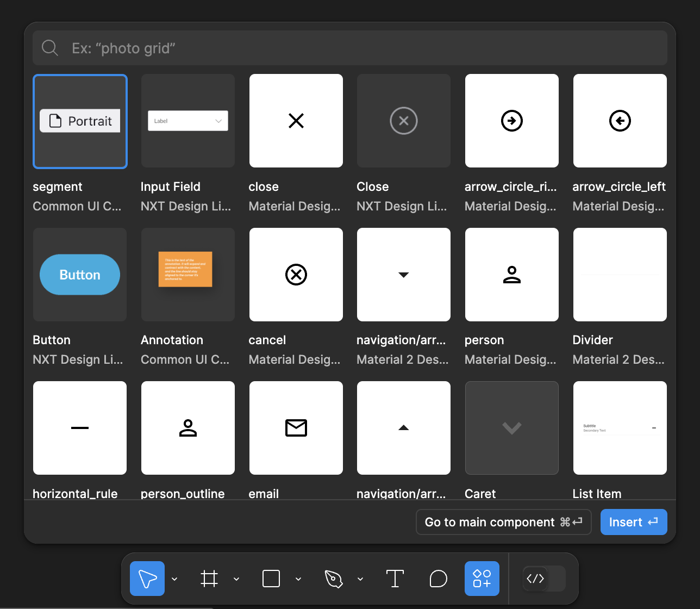This screenshot has width=700, height=609.
Task: Choose the NXT Design Close circle icon
Action: 404,121
